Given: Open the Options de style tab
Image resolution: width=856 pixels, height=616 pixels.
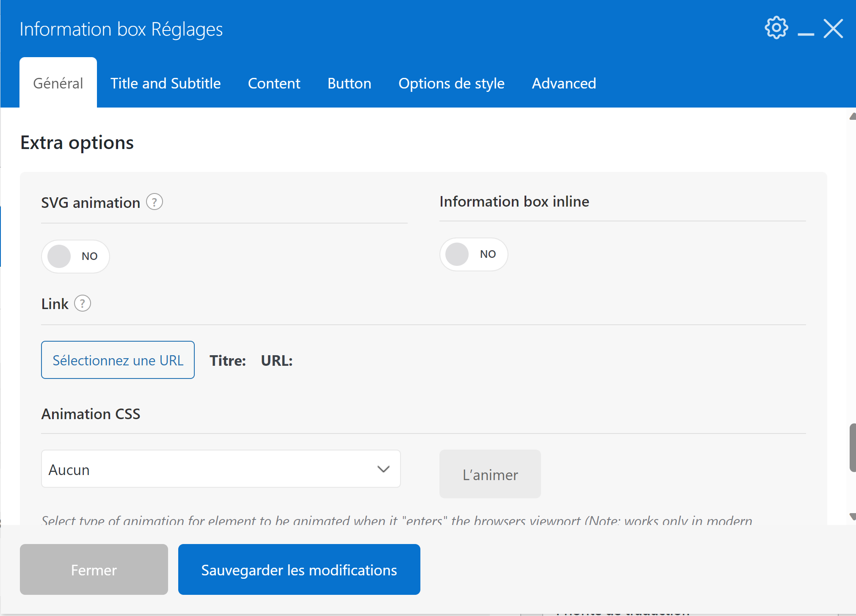Looking at the screenshot, I should coord(451,83).
